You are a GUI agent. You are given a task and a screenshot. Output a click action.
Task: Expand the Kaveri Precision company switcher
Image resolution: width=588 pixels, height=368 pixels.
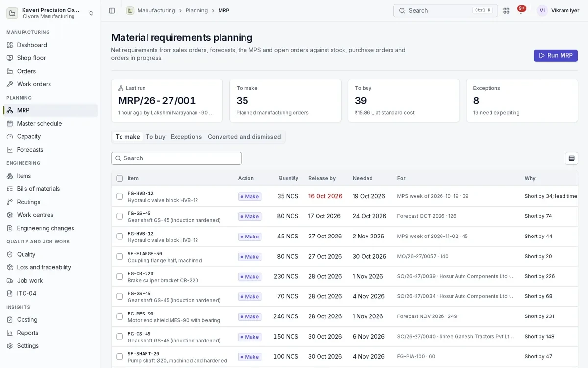pos(50,13)
